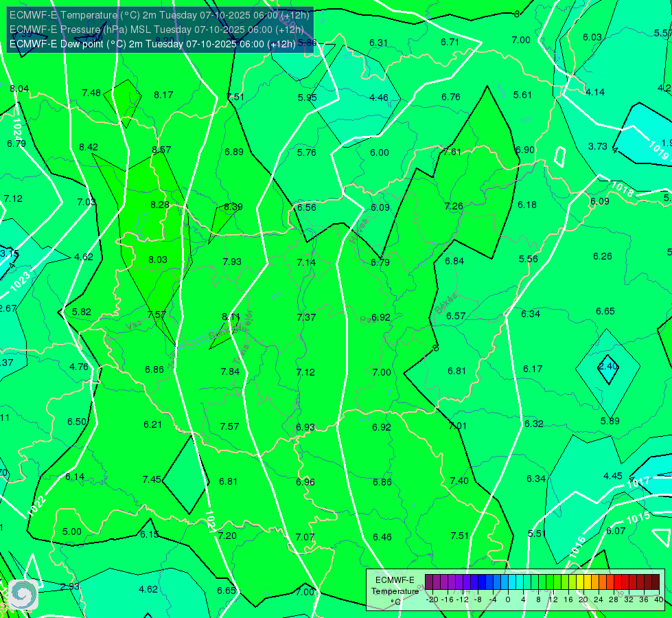The image size is (672, 618).
Task: Click the 7.61 grid value
Action: [452, 152]
